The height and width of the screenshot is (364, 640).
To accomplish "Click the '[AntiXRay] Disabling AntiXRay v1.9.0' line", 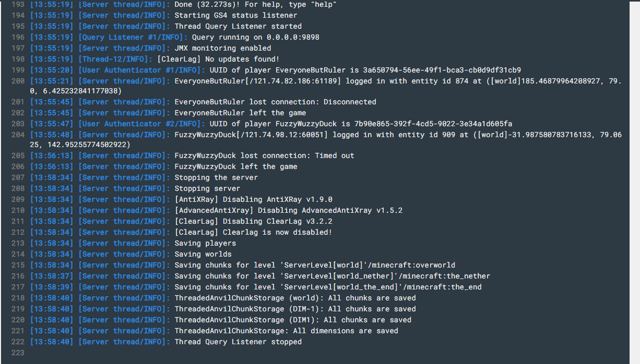I will (253, 199).
